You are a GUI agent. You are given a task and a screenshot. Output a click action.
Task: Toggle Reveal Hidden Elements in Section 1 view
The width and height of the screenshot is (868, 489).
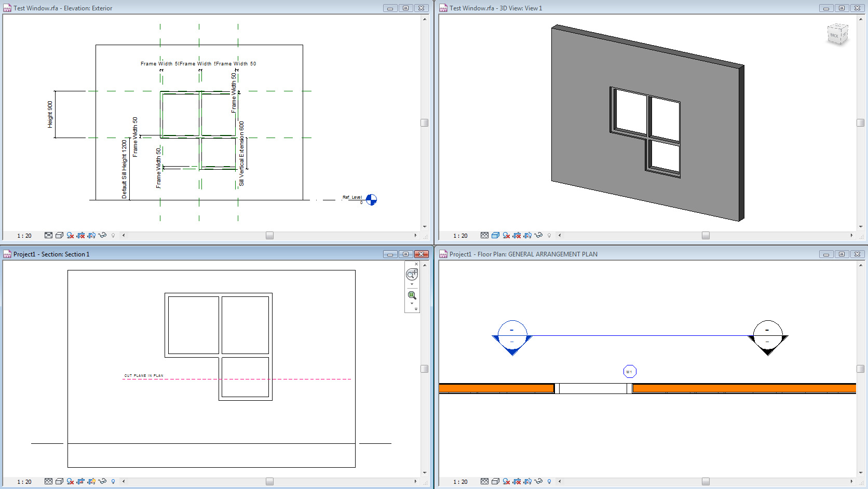[x=113, y=481]
